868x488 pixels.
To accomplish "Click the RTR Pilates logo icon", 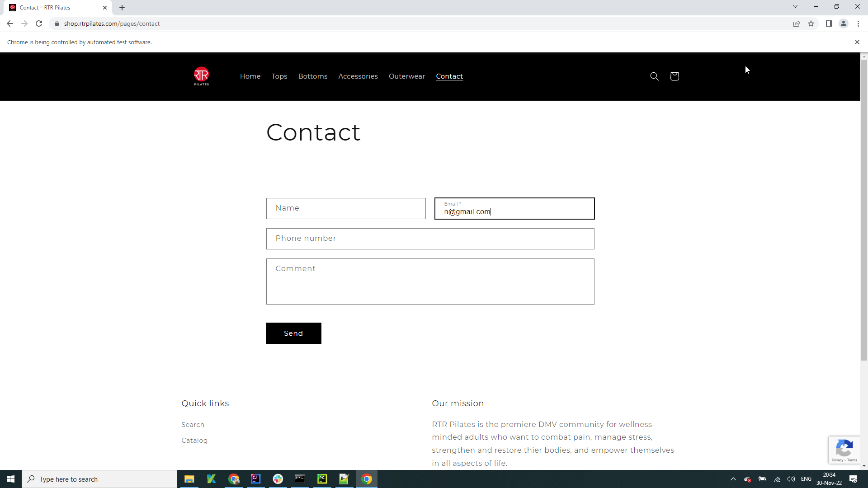I will point(201,76).
